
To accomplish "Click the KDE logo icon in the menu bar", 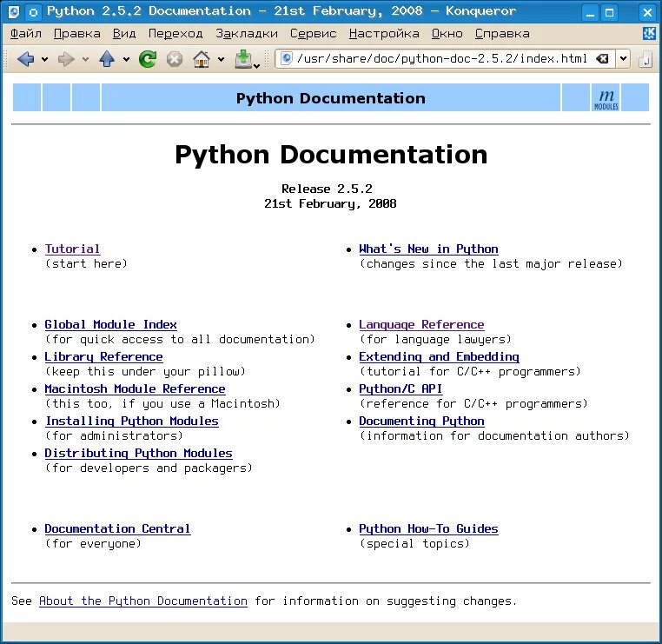I will point(648,33).
